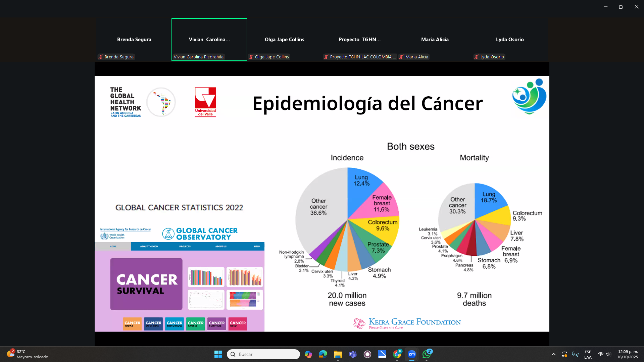Open the Copilot app icon
Image resolution: width=644 pixels, height=362 pixels.
click(x=308, y=354)
